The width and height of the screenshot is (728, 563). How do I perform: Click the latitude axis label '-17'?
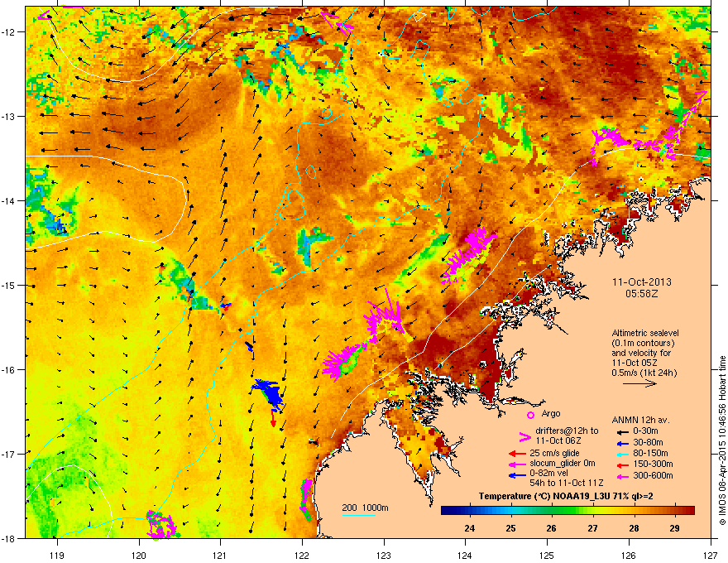(x=9, y=454)
